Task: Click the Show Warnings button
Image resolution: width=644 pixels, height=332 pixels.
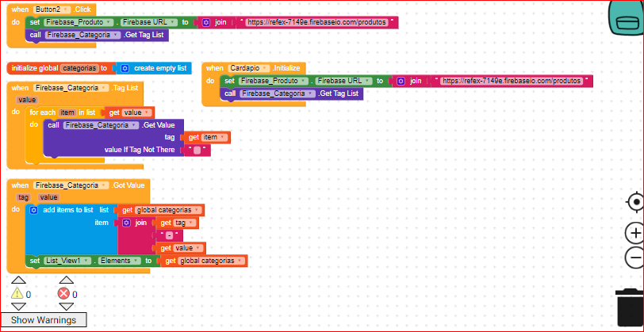Action: (x=44, y=319)
